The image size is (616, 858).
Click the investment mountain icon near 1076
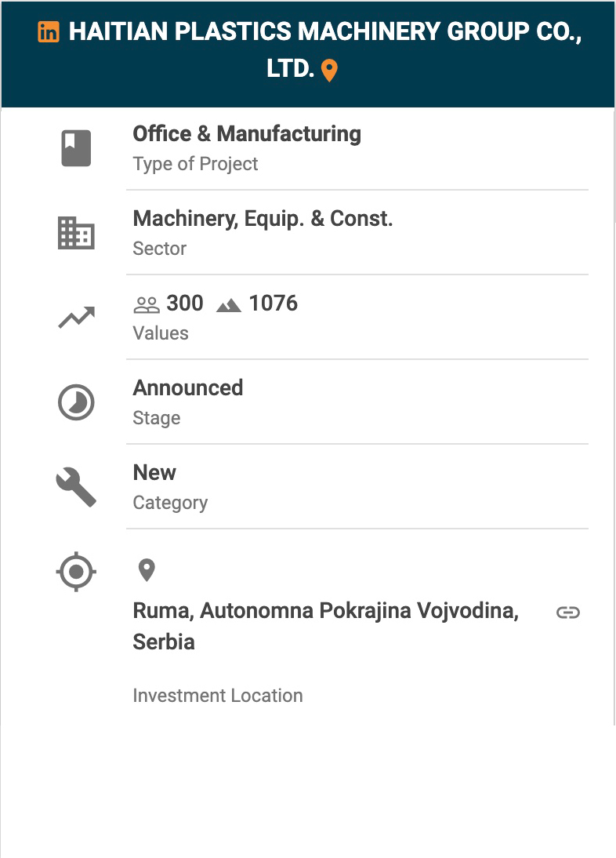tap(229, 304)
